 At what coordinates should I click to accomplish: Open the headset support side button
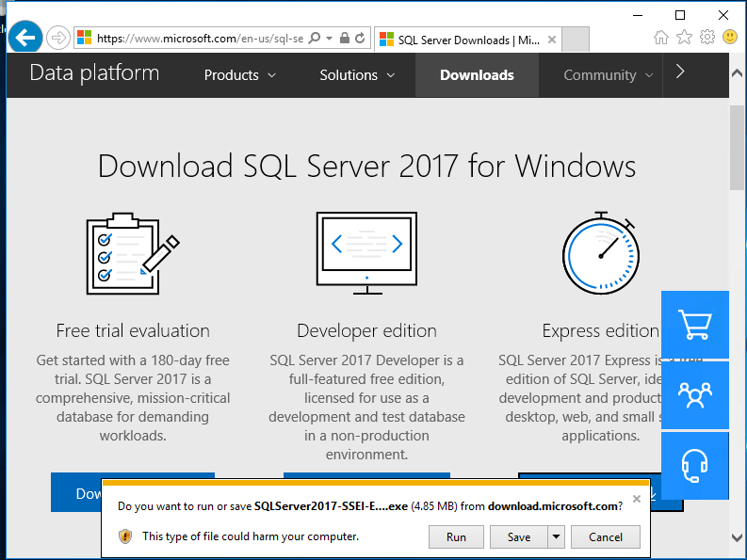coord(695,466)
